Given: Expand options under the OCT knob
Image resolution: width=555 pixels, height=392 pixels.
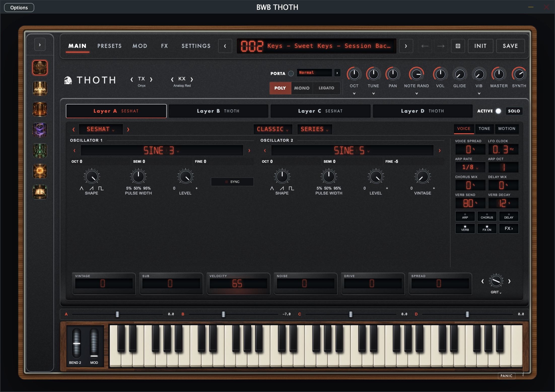Looking at the screenshot, I should pos(354,93).
